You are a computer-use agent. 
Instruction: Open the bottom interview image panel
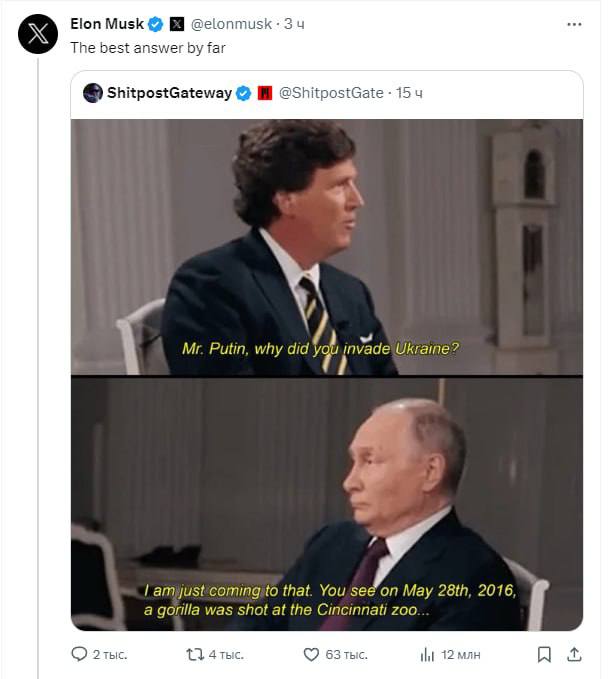[326, 504]
